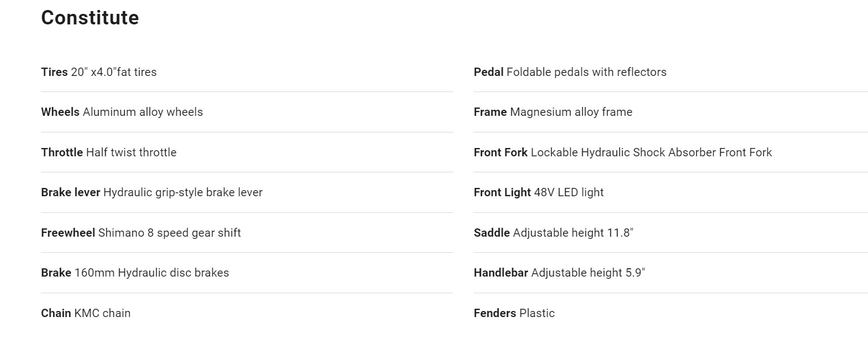Select the Front Fork specification

(623, 152)
